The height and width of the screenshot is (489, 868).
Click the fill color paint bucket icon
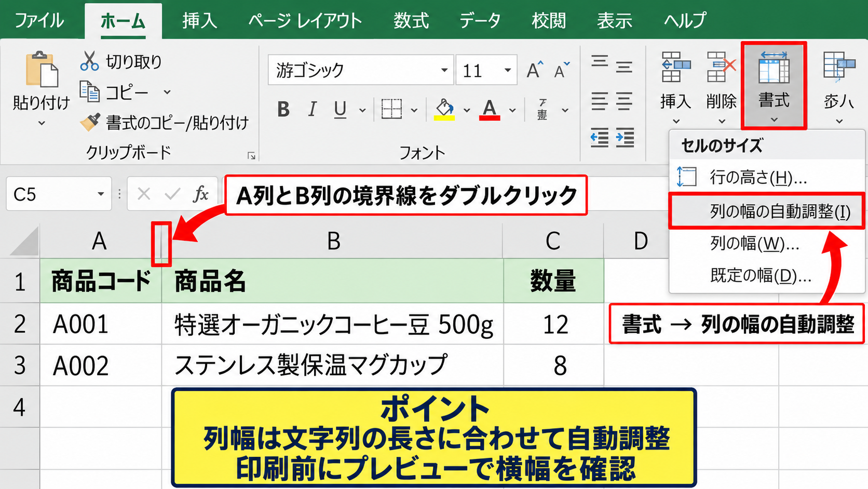pos(444,110)
